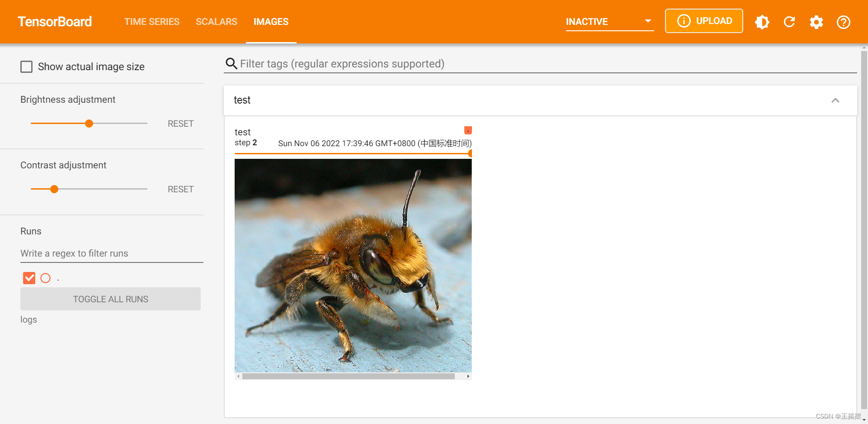The height and width of the screenshot is (424, 868).
Task: Open TensorBoard settings via the gear icon
Action: pyautogui.click(x=816, y=22)
